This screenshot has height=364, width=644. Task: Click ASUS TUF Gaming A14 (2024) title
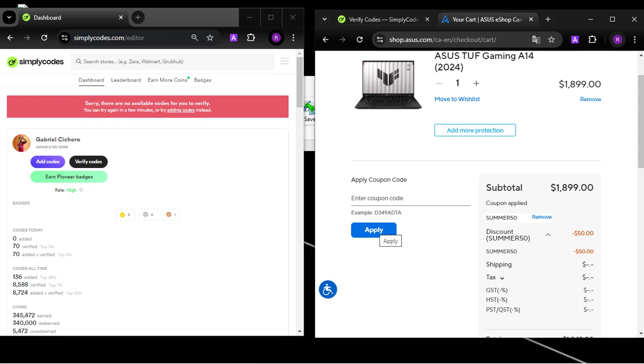tap(484, 61)
